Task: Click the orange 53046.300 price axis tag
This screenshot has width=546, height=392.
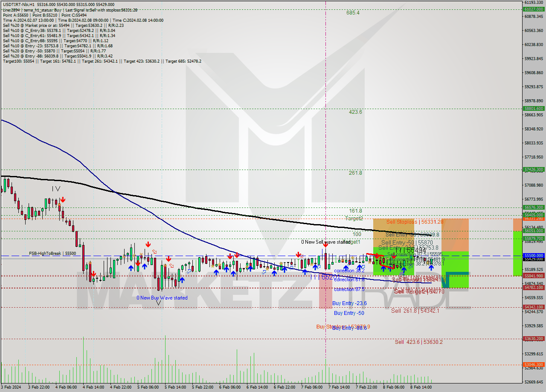Action: click(534, 364)
